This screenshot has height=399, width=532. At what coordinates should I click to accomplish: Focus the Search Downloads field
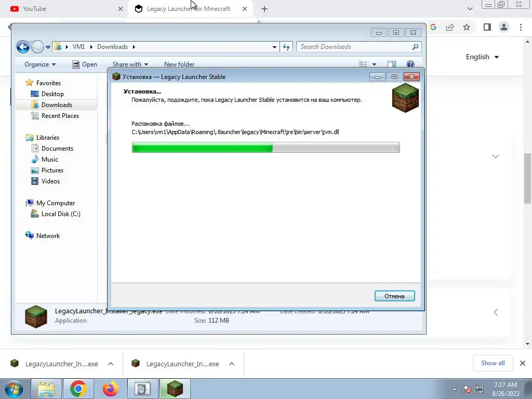[x=354, y=47]
